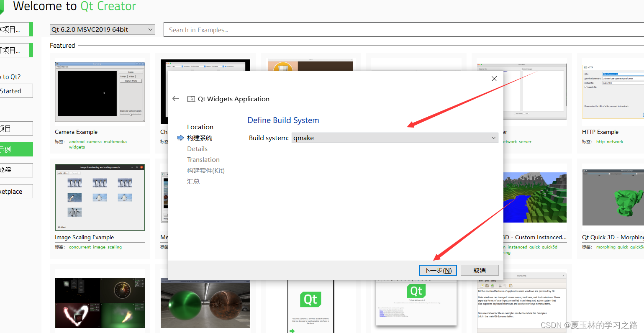Select the Details wizard step
644x333 pixels.
coord(197,149)
